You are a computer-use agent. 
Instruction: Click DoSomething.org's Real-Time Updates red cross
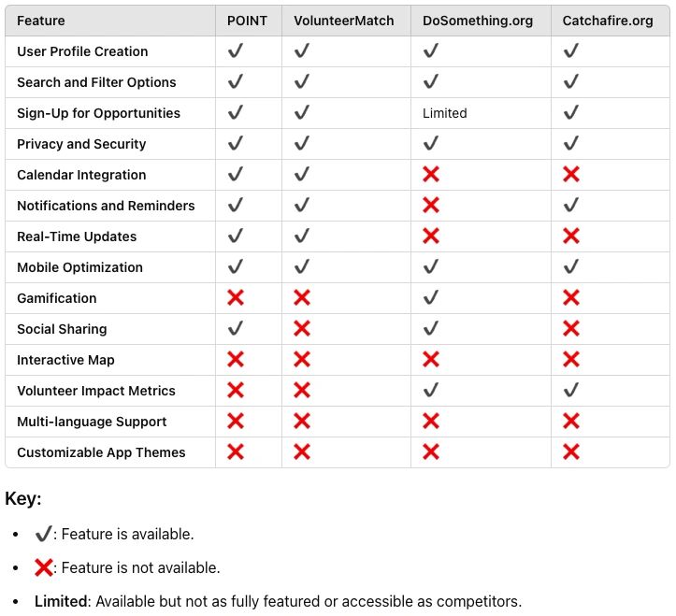(x=431, y=236)
